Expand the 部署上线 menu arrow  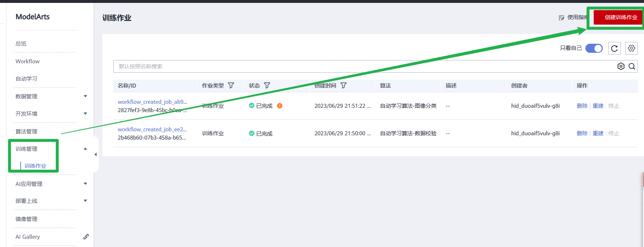[x=85, y=201]
